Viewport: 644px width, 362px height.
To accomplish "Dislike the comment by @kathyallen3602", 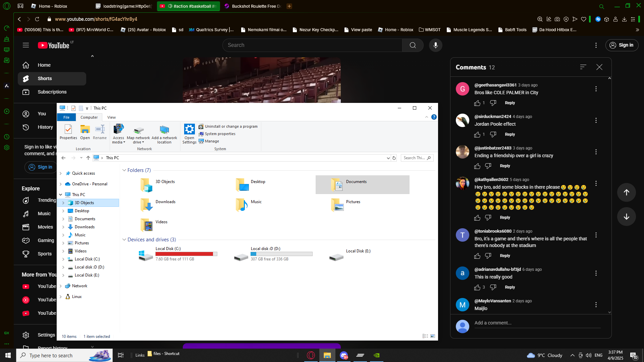I will tap(488, 218).
